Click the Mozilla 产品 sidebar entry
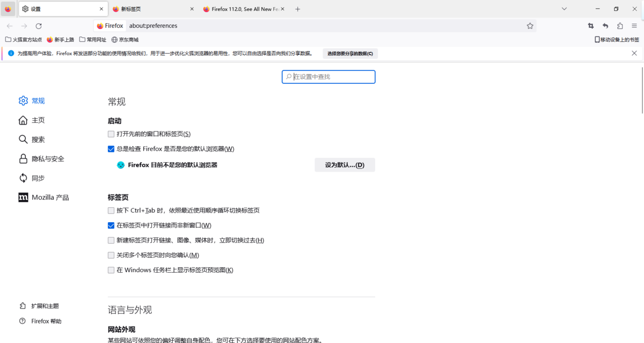Image resolution: width=644 pixels, height=343 pixels. 50,197
